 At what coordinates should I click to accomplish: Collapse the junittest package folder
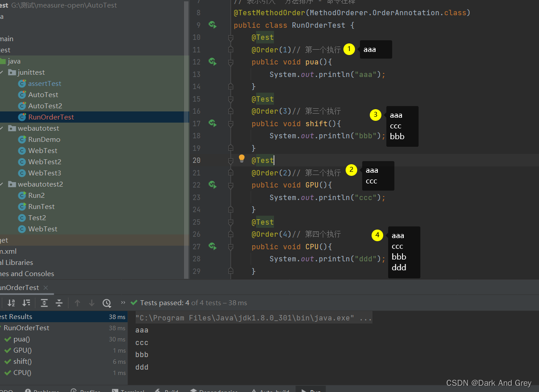point(2,72)
